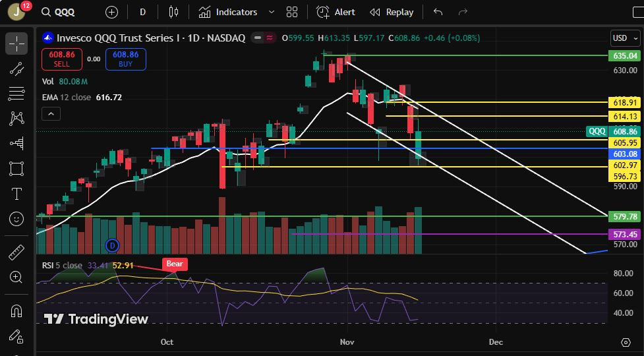This screenshot has width=644, height=356.
Task: Create a new Alert
Action: pos(336,13)
